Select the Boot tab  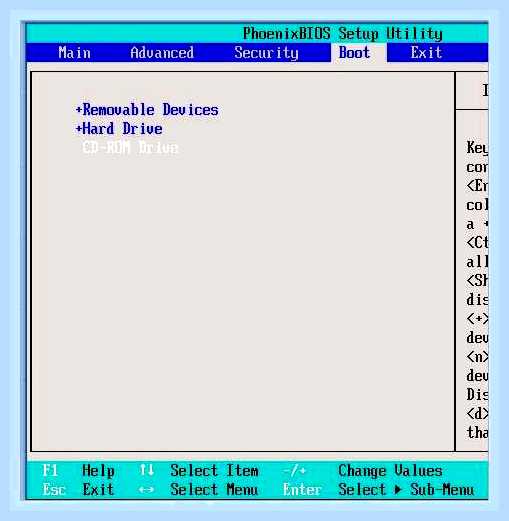(355, 53)
